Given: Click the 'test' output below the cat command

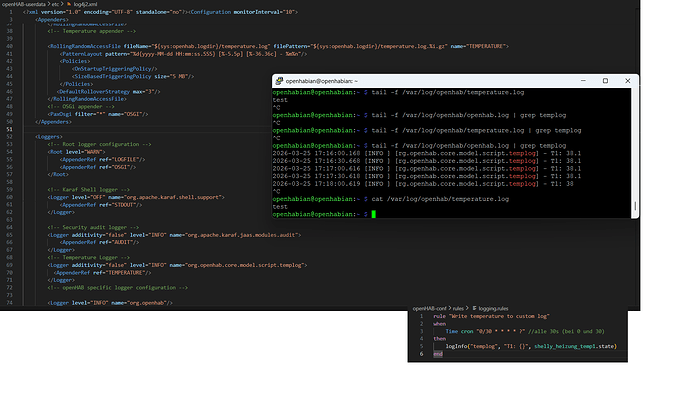Looking at the screenshot, I should pyautogui.click(x=280, y=207).
